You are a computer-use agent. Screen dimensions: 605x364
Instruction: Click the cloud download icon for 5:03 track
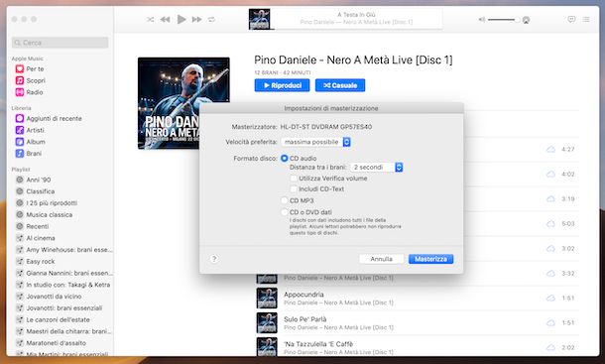tap(550, 223)
